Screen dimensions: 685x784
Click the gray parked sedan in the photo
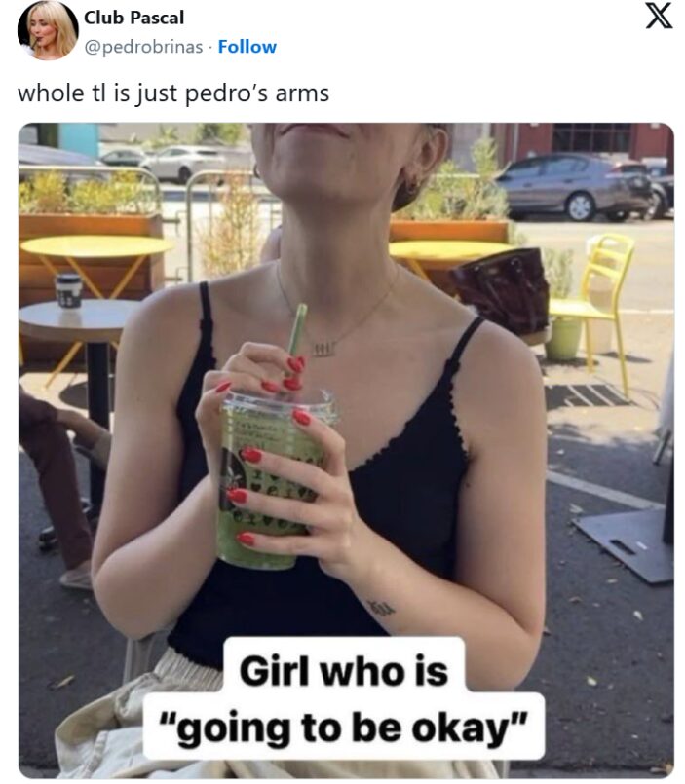[576, 186]
